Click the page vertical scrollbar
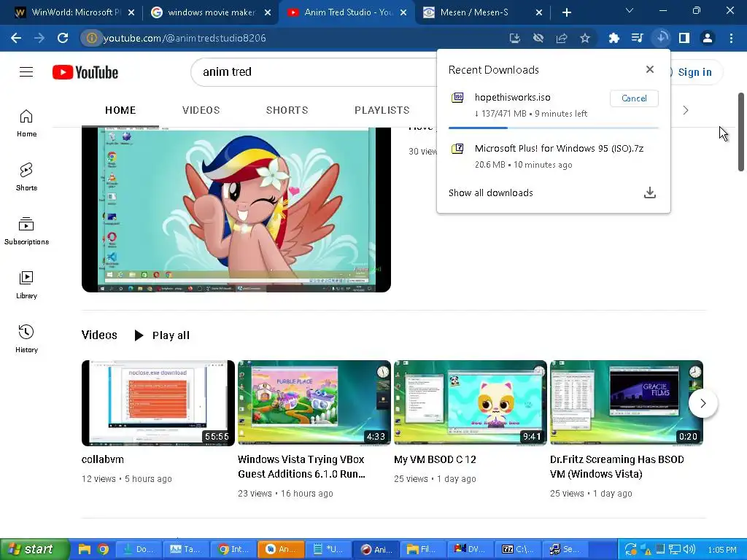747x560 pixels. 741,132
